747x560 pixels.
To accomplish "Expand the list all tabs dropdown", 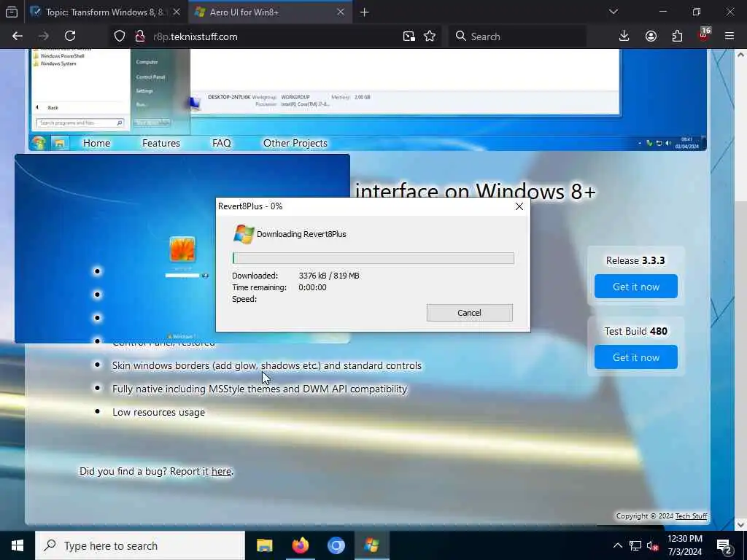I will point(613,12).
